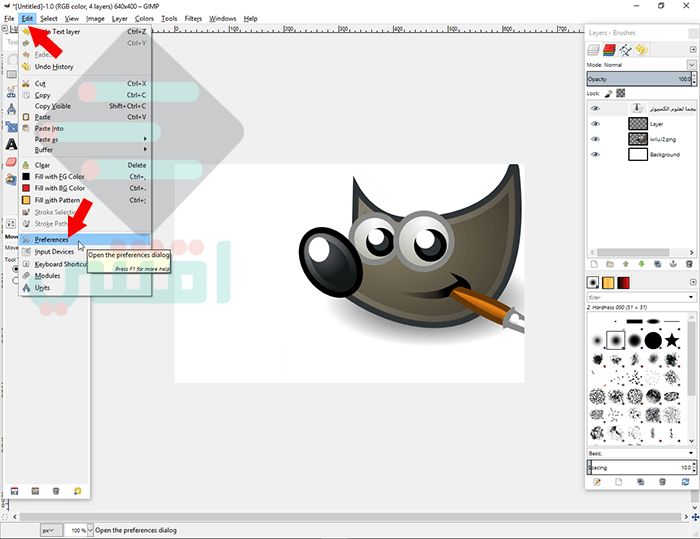Duplicate brush icon
This screenshot has height=539, width=700.
[641, 482]
